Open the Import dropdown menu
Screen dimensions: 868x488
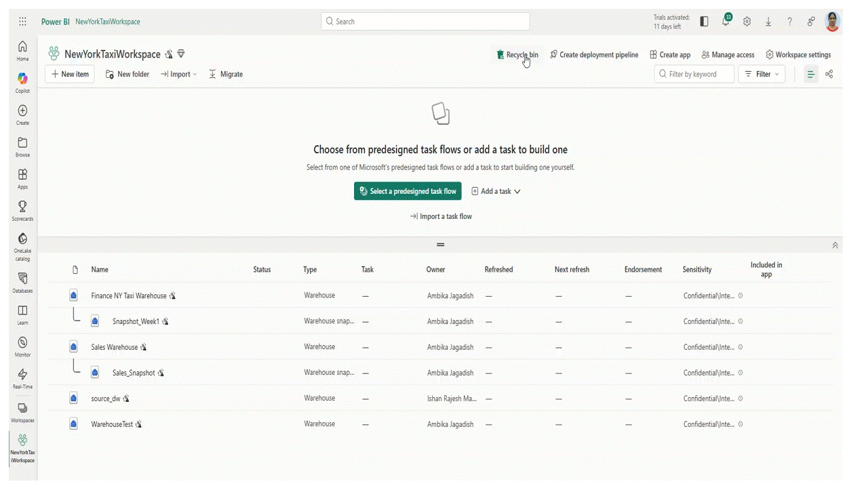pyautogui.click(x=179, y=74)
